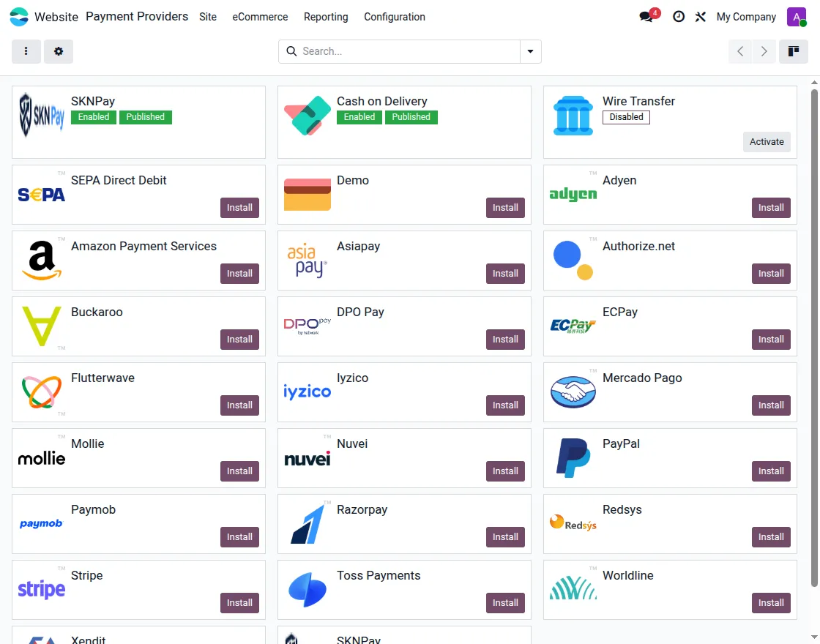Open the gear actions menu
Image resolution: width=820 pixels, height=644 pixels.
point(59,51)
